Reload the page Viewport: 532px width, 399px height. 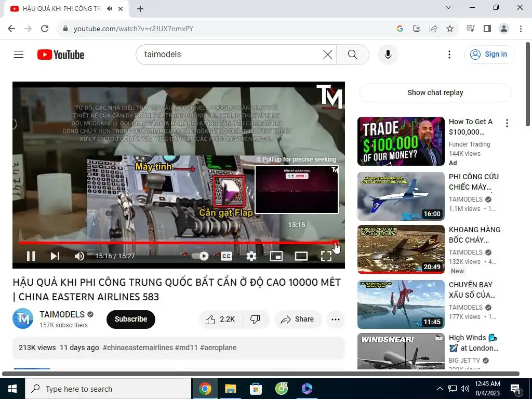tap(45, 29)
